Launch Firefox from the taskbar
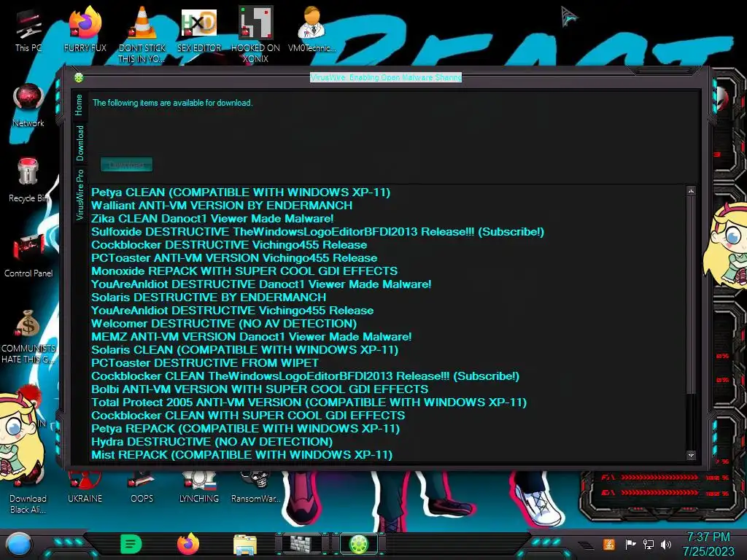Image resolution: width=747 pixels, height=560 pixels. pos(188,544)
